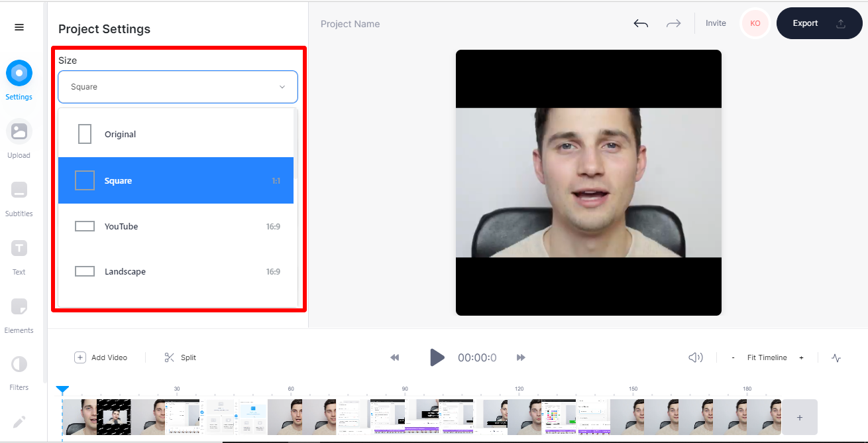Toggle the waveform view icon

(x=836, y=357)
